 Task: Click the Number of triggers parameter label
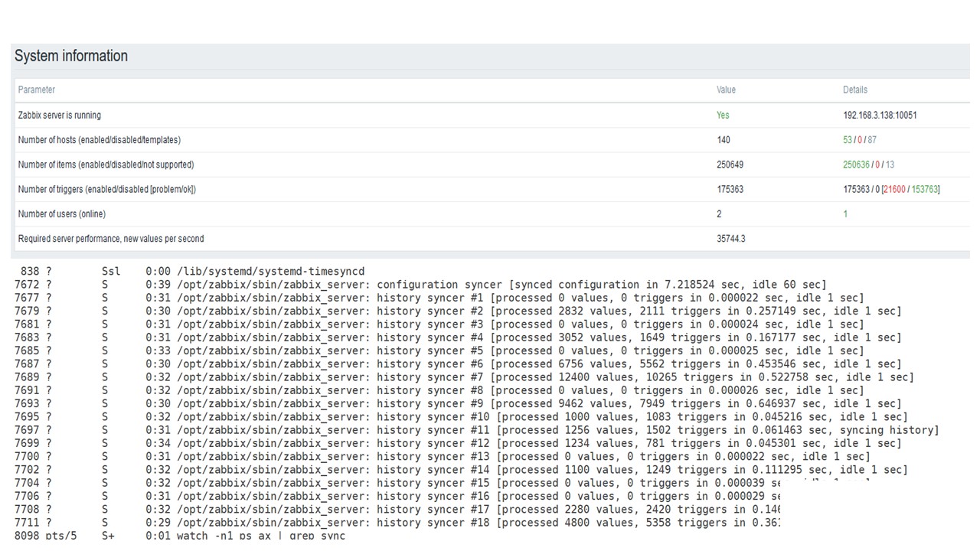[x=107, y=189]
